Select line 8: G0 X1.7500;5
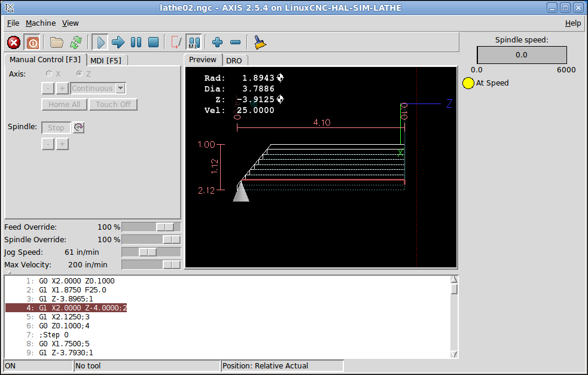The image size is (588, 375). click(64, 344)
